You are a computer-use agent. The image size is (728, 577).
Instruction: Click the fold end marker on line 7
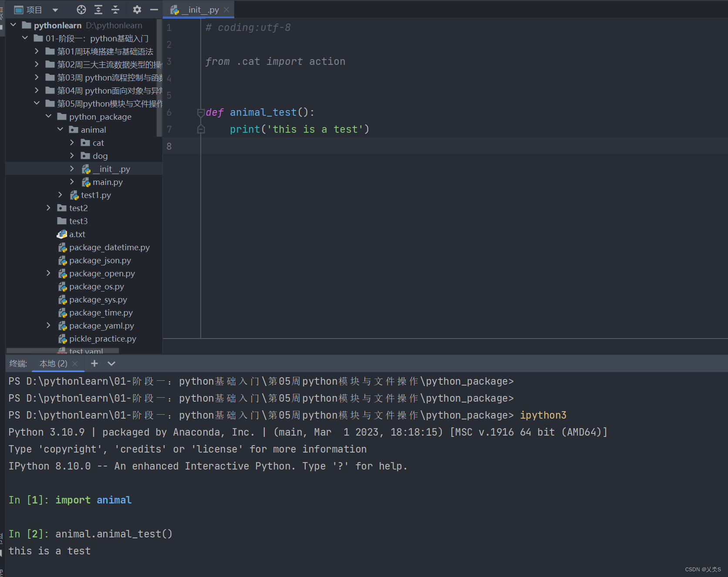coord(201,129)
